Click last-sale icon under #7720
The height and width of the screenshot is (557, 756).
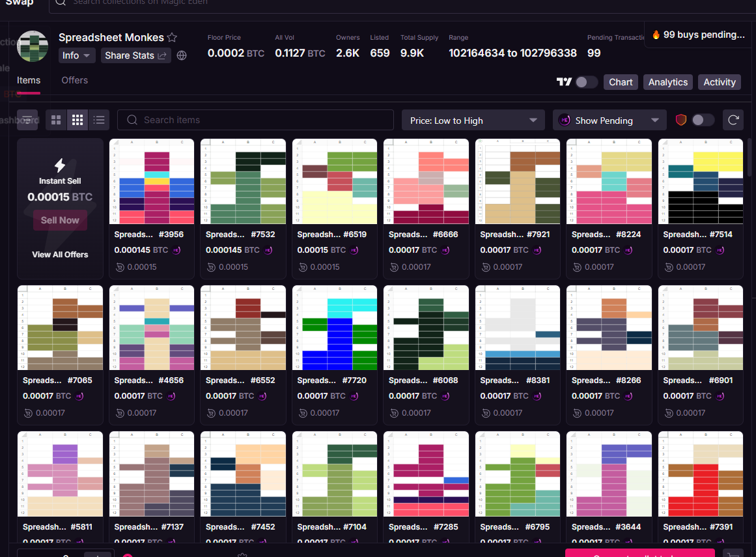(303, 413)
